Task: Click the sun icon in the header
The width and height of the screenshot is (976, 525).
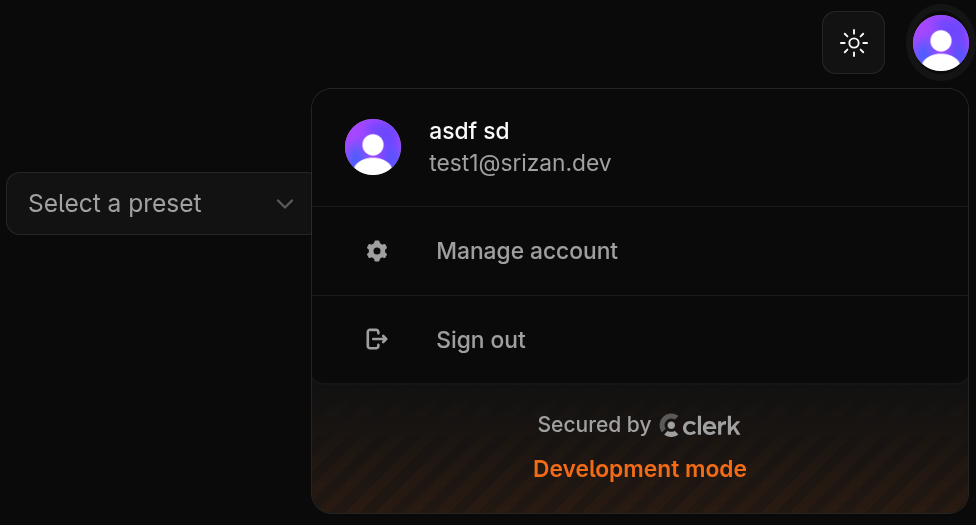Action: (853, 43)
